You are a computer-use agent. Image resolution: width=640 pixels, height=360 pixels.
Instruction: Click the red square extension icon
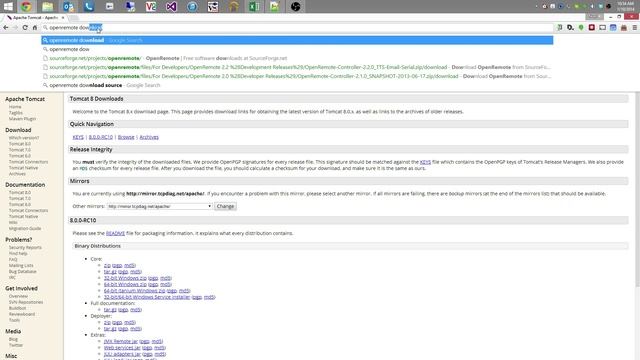(x=592, y=27)
